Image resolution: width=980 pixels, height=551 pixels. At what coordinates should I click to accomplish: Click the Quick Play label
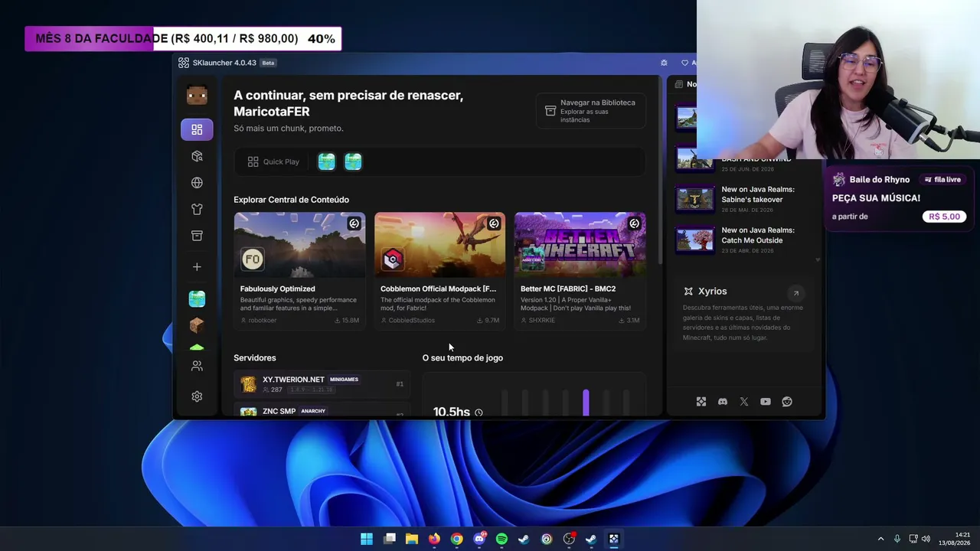pos(281,161)
